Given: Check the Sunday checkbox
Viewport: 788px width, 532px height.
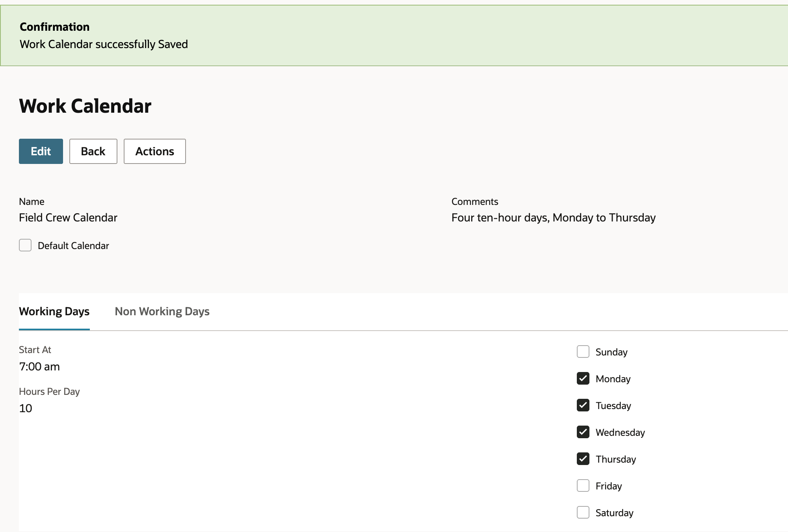Looking at the screenshot, I should (583, 352).
